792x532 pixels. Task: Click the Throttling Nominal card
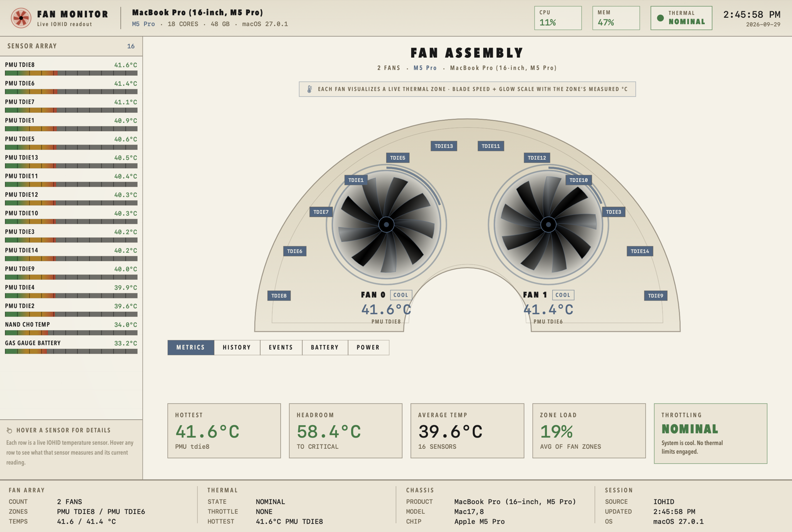pos(711,434)
